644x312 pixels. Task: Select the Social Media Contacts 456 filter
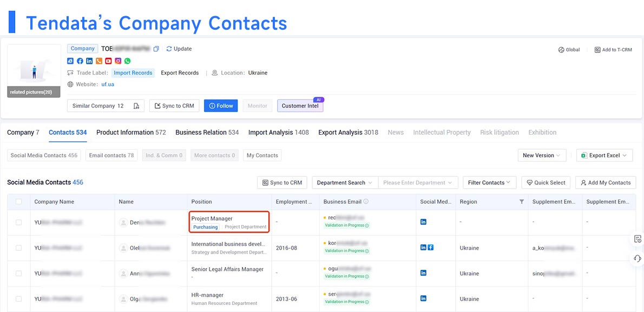tap(44, 155)
